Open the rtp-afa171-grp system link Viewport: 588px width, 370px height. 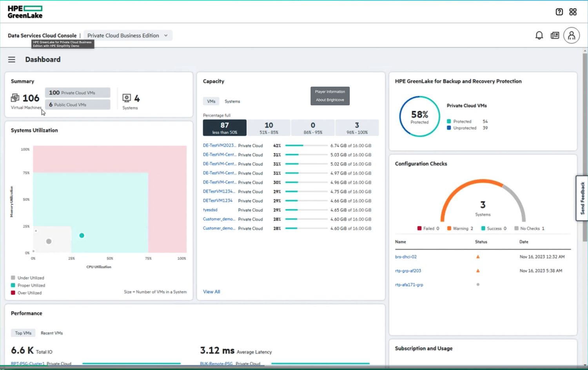point(409,284)
